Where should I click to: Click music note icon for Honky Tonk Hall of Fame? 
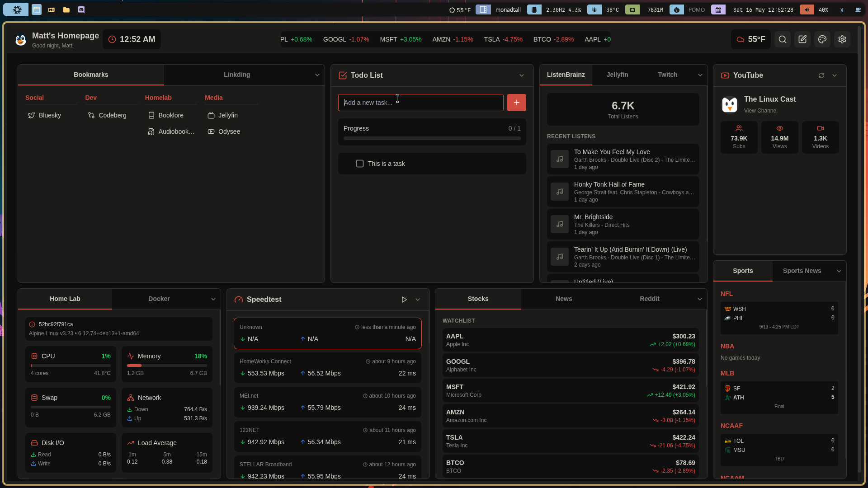[560, 192]
